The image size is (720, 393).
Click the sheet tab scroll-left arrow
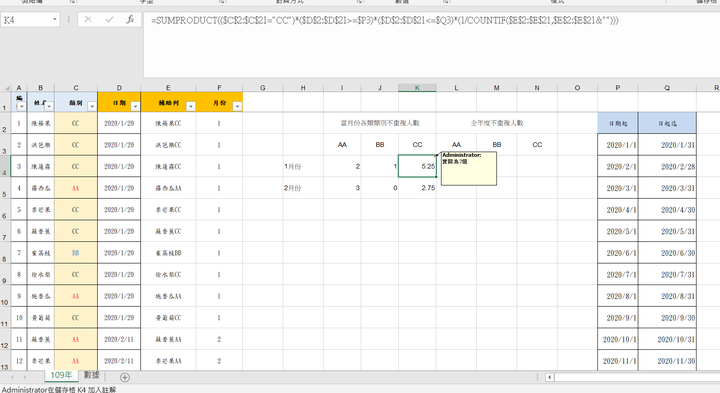click(12, 377)
